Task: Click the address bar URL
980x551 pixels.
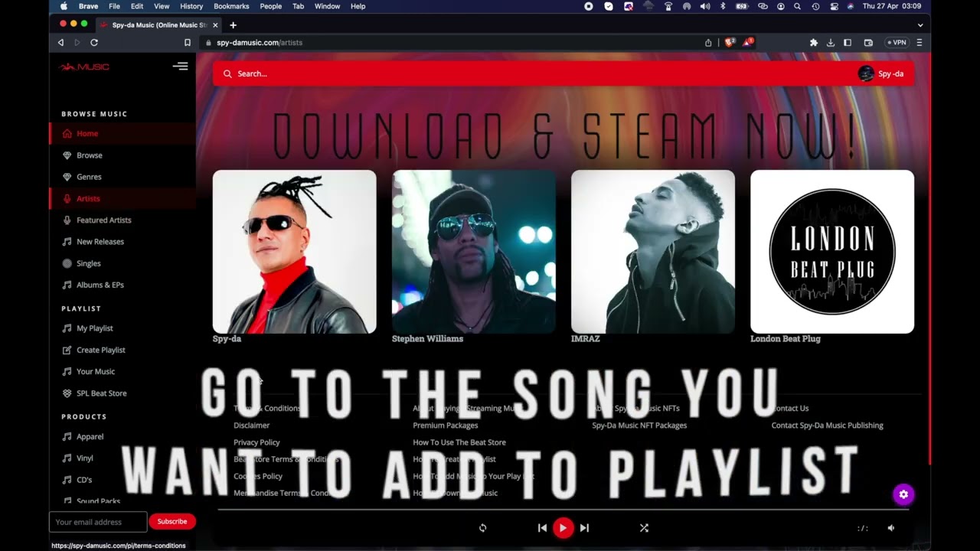Action: pyautogui.click(x=260, y=43)
